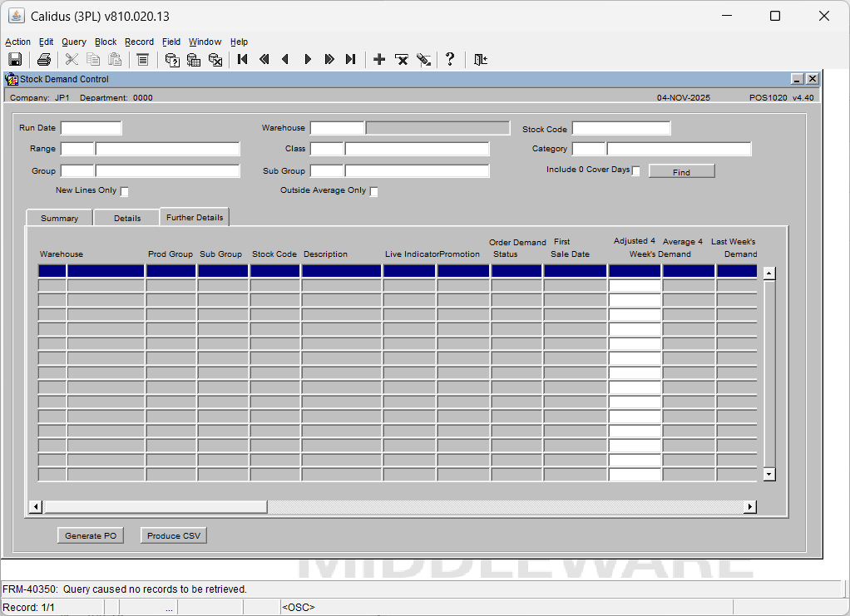Click the Print icon in toolbar
The width and height of the screenshot is (850, 616).
(x=44, y=59)
